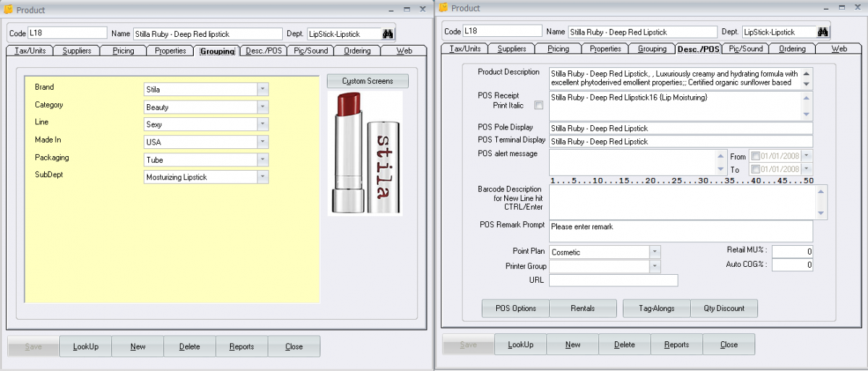Click the POS Pole Display field
The image size is (868, 371).
coord(681,129)
